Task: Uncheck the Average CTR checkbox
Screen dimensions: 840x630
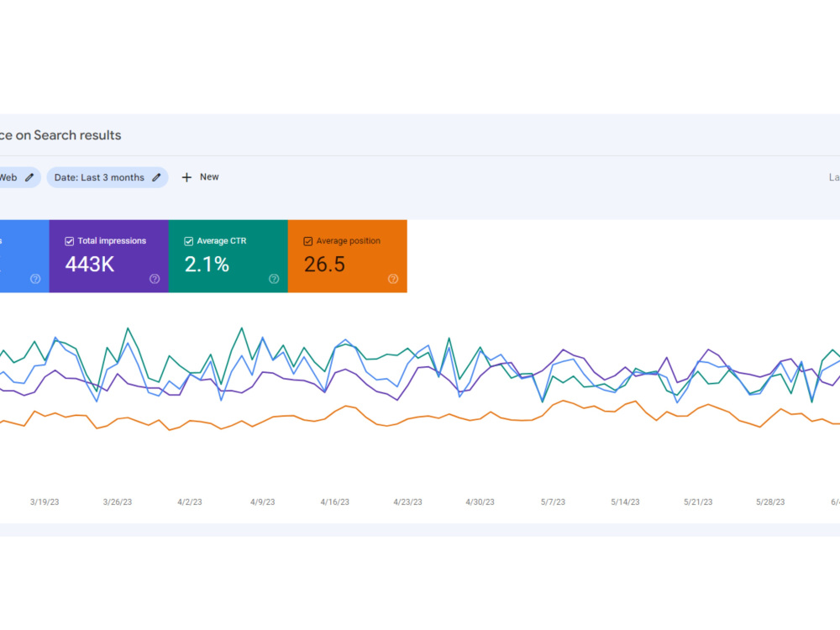Action: coord(188,241)
